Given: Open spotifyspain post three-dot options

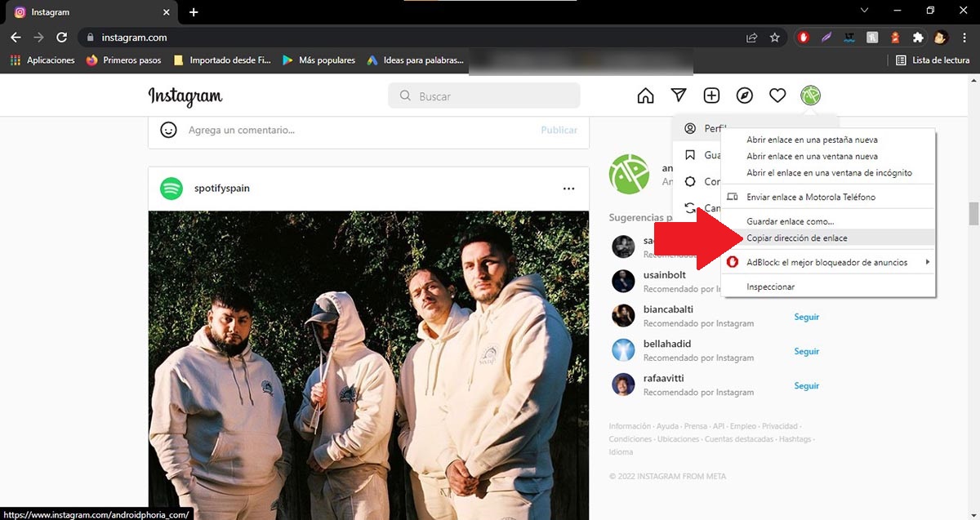Looking at the screenshot, I should pyautogui.click(x=568, y=189).
